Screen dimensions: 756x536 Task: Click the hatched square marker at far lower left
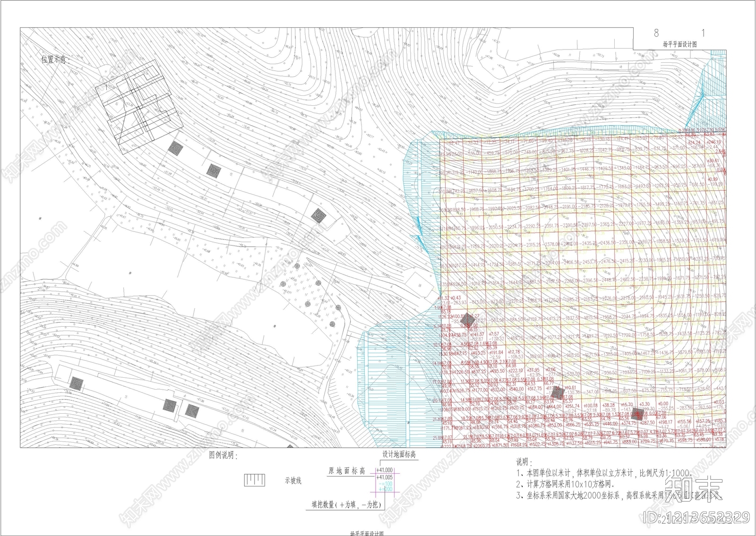76,384
